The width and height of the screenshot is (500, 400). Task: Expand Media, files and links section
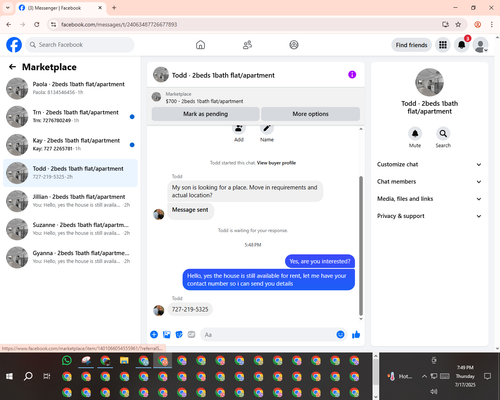click(429, 199)
